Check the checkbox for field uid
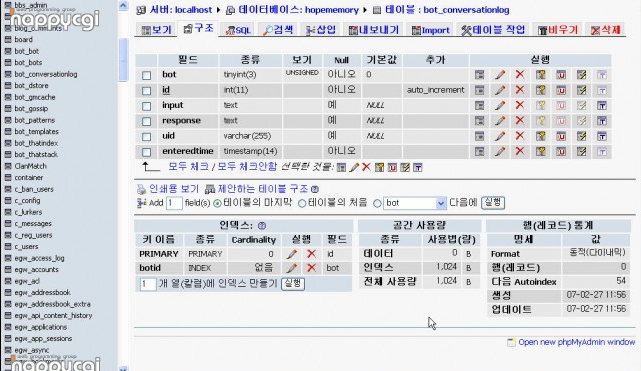 [x=146, y=136]
